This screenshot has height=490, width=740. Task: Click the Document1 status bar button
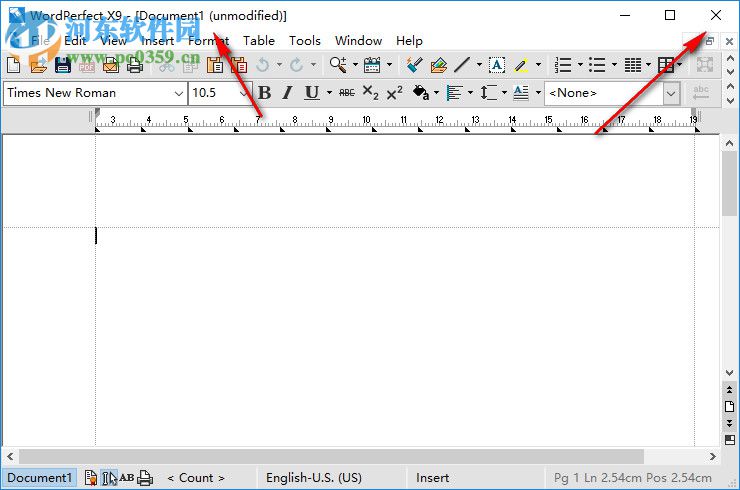[40, 478]
